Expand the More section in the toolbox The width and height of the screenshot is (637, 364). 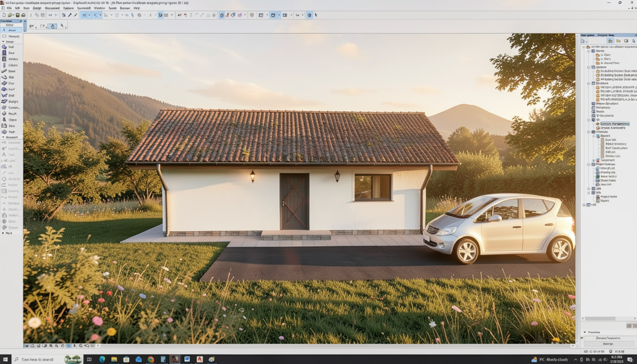coord(4,233)
